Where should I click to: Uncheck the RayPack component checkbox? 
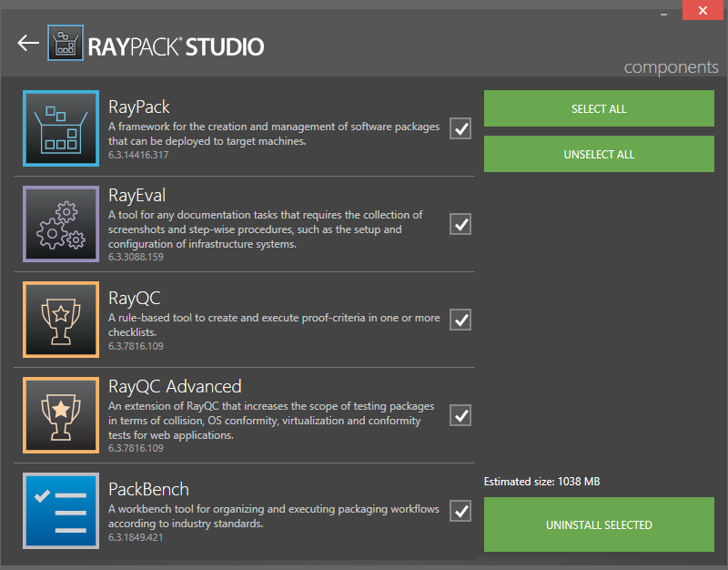(x=461, y=129)
